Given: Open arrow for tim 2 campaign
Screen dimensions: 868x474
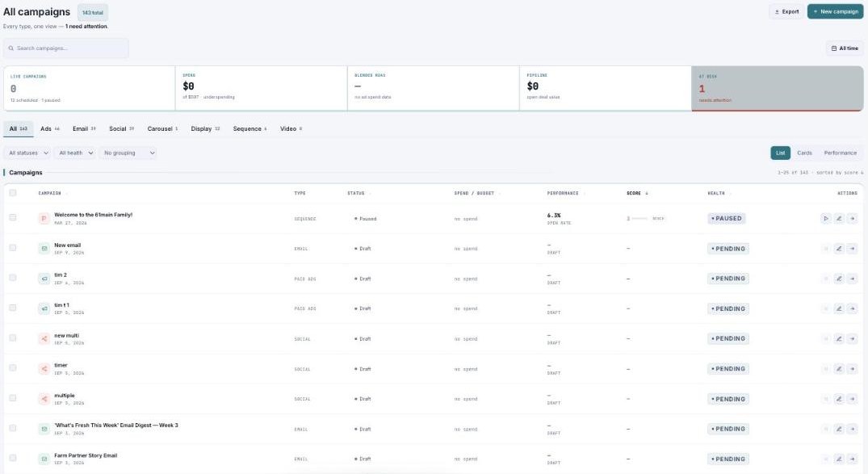Looking at the screenshot, I should point(852,279).
